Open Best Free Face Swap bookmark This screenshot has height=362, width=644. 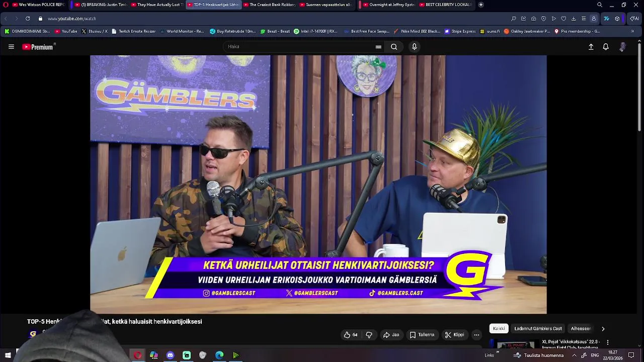coord(367,31)
